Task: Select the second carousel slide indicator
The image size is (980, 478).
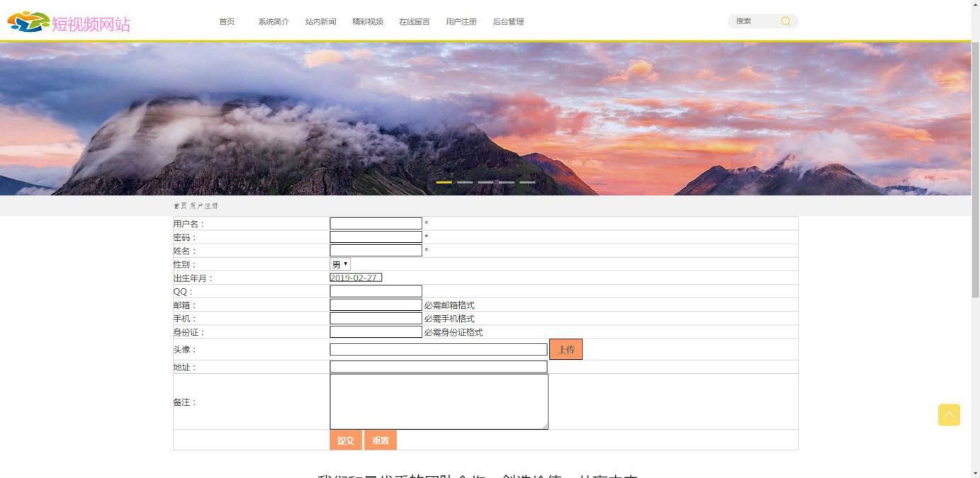Action: pyautogui.click(x=465, y=183)
